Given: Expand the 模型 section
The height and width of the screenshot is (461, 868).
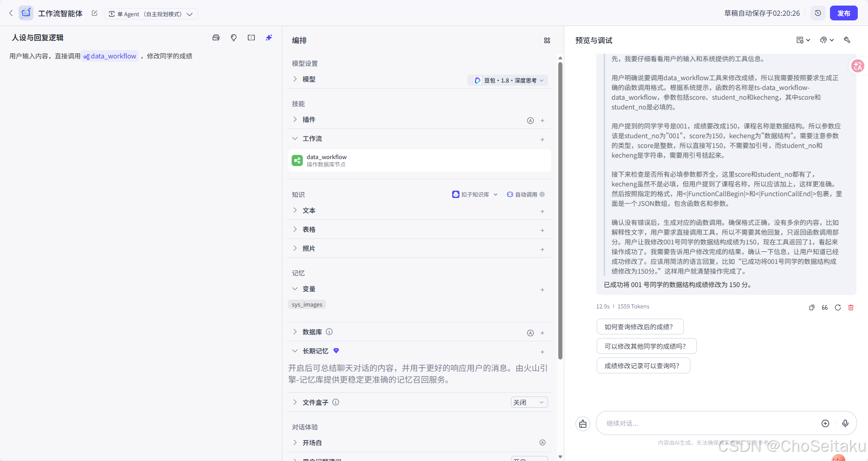Looking at the screenshot, I should tap(295, 79).
